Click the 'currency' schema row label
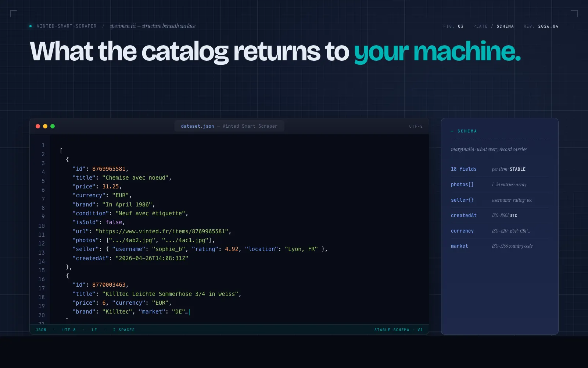The image size is (588, 368). 462,231
